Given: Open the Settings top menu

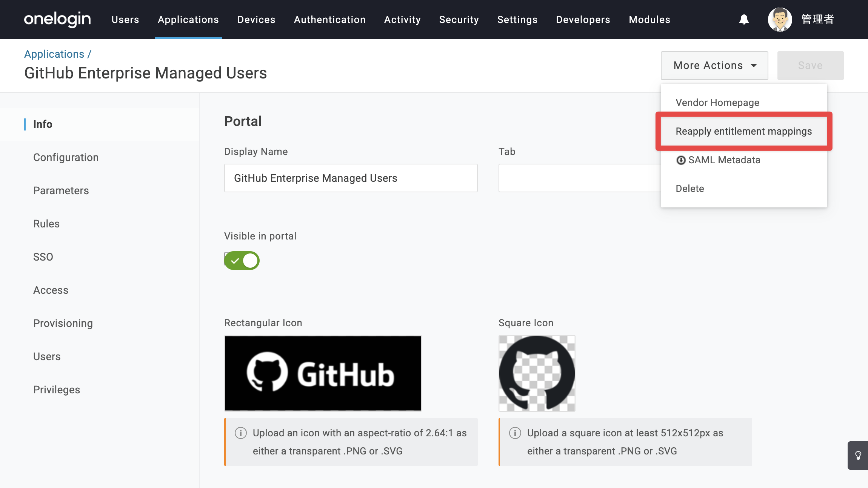Looking at the screenshot, I should coord(517,20).
